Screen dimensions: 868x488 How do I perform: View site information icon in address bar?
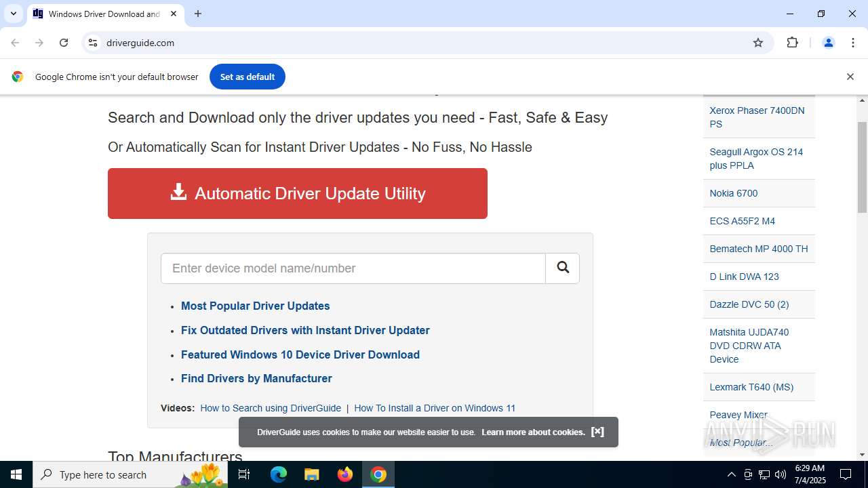[x=93, y=43]
